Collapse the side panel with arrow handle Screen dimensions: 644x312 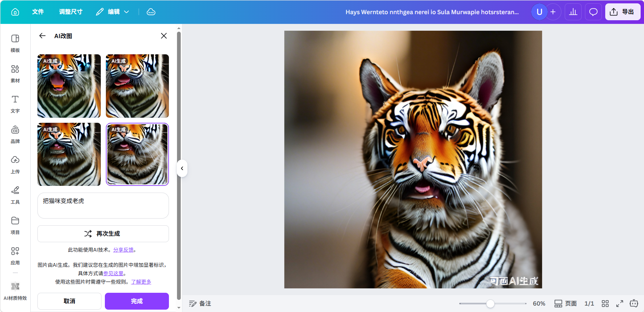tap(182, 168)
